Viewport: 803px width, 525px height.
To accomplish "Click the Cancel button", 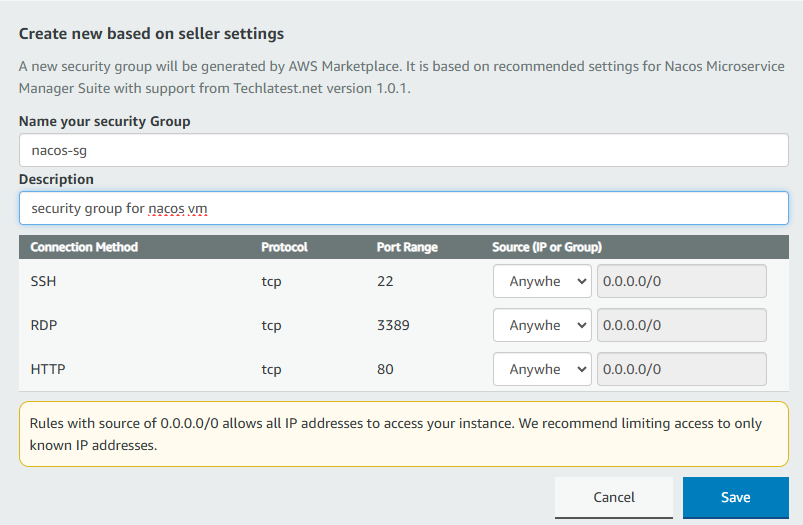I will pos(614,497).
